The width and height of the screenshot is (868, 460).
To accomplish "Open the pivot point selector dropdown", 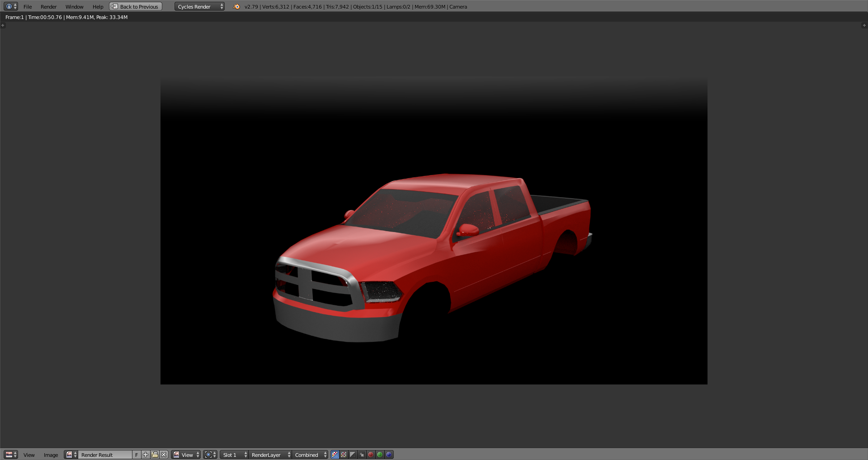I will [x=210, y=455].
